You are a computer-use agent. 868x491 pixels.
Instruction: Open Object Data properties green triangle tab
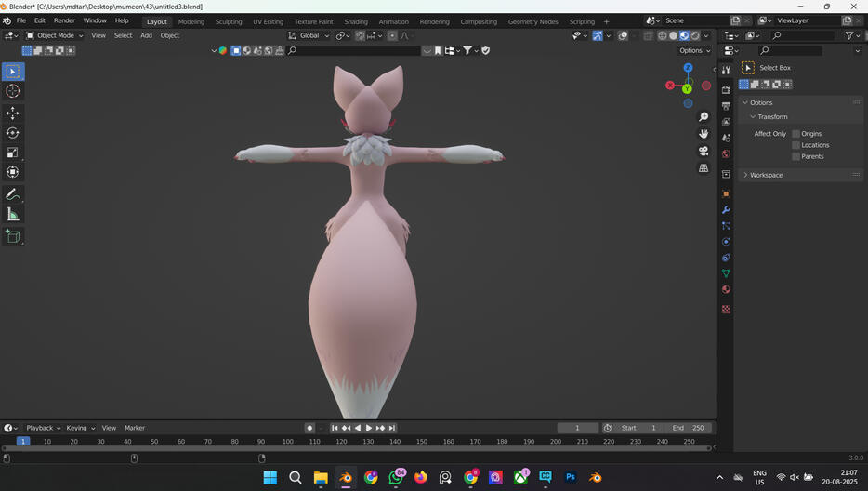(727, 273)
